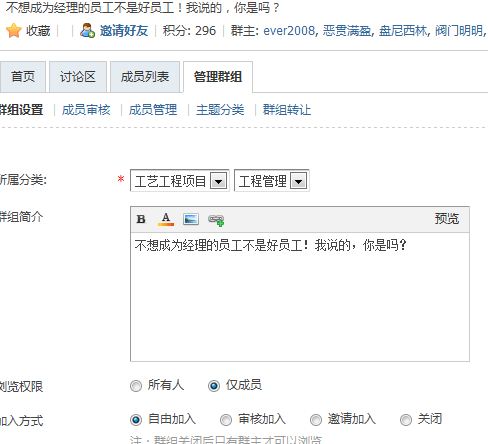The image size is (488, 444).
Task: Switch to the 成员列表 tab
Action: tap(145, 77)
